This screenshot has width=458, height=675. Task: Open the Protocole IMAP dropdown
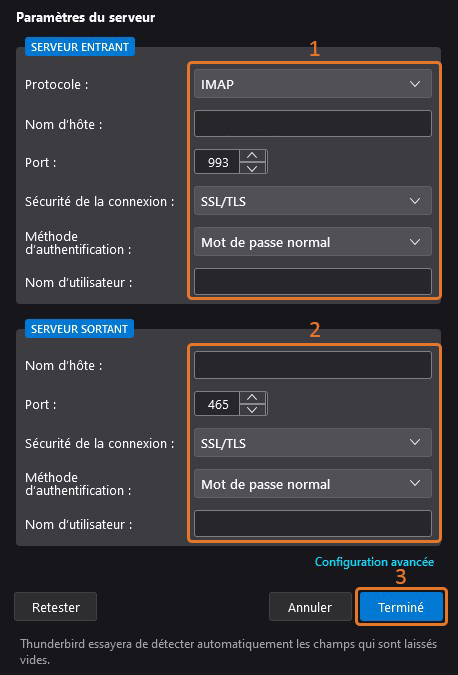click(x=313, y=84)
